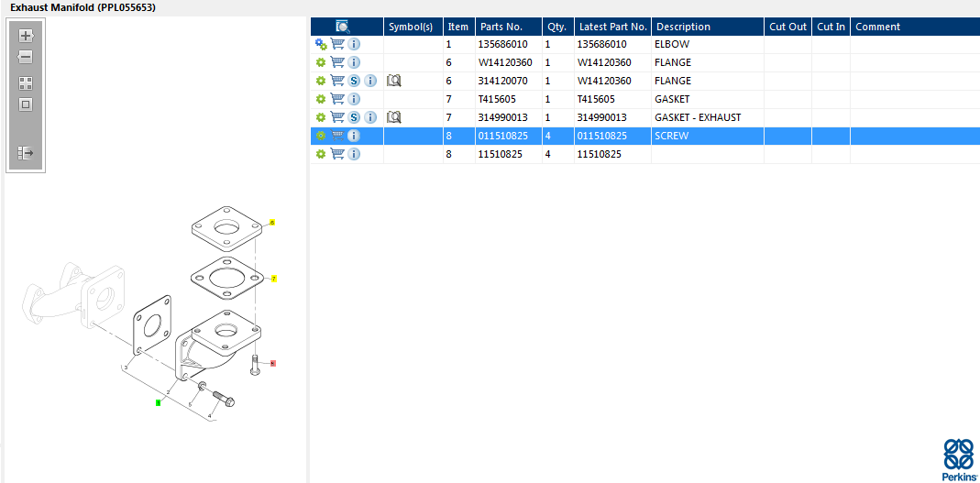The image size is (980, 483).
Task: Show info for SCREW 011510825
Action: coord(354,136)
